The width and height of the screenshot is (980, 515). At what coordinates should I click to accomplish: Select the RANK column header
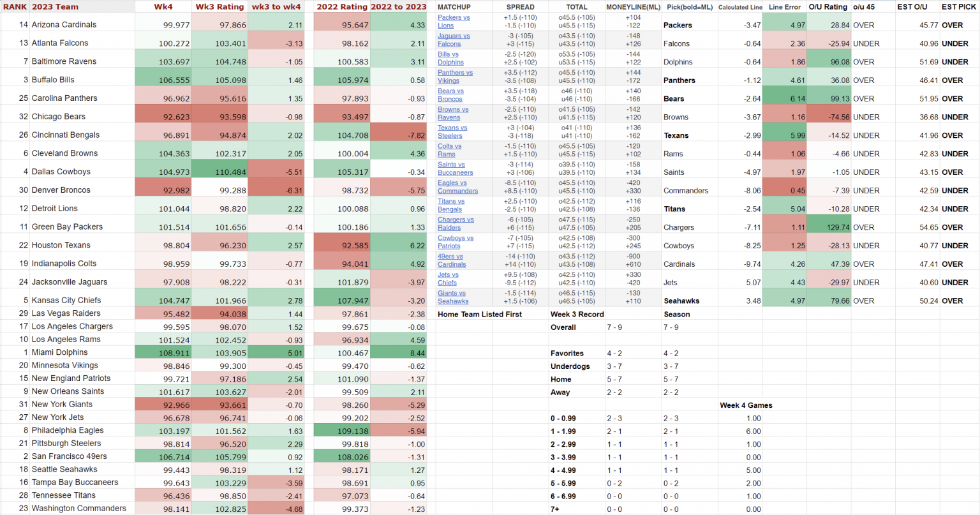[15, 6]
